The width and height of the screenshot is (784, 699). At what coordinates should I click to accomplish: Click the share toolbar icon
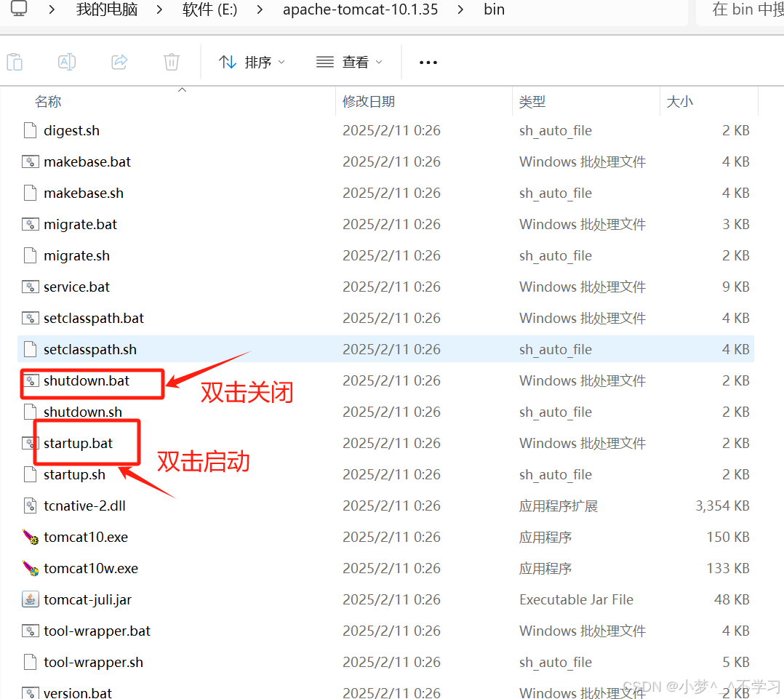pyautogui.click(x=119, y=62)
